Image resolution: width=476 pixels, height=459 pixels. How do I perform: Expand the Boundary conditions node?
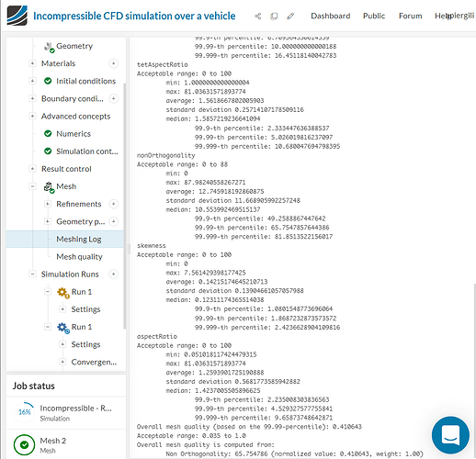point(32,98)
